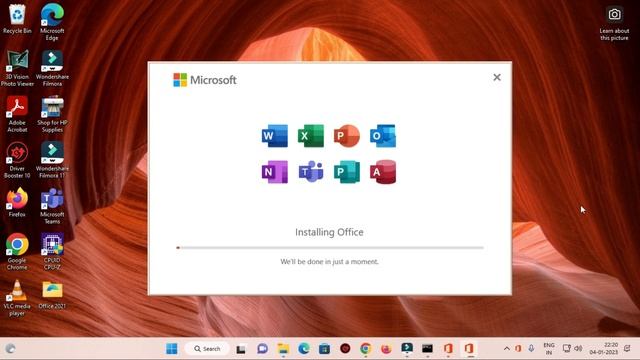This screenshot has height=360, width=640.
Task: Open the Windows Start menu
Action: click(x=172, y=349)
